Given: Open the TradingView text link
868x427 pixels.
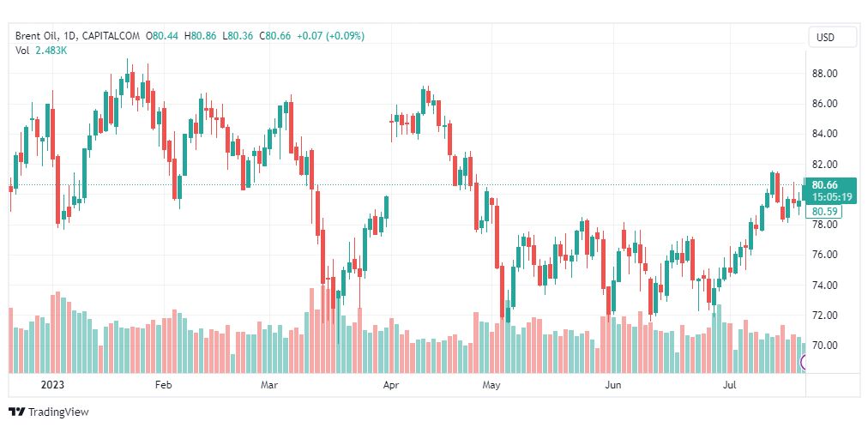Looking at the screenshot, I should pyautogui.click(x=58, y=412).
